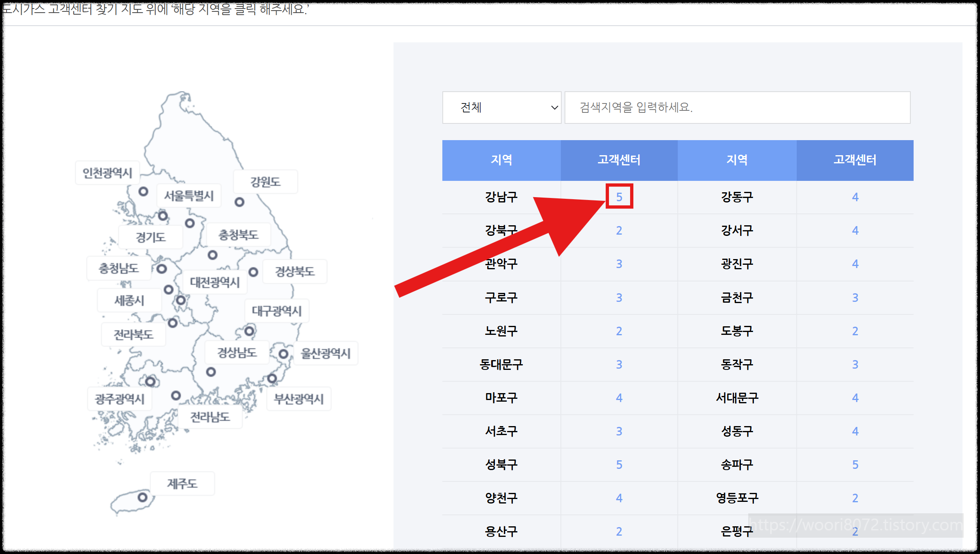Open 강남구 customer center link showing 5
Image resolution: width=980 pixels, height=554 pixels.
tap(619, 197)
